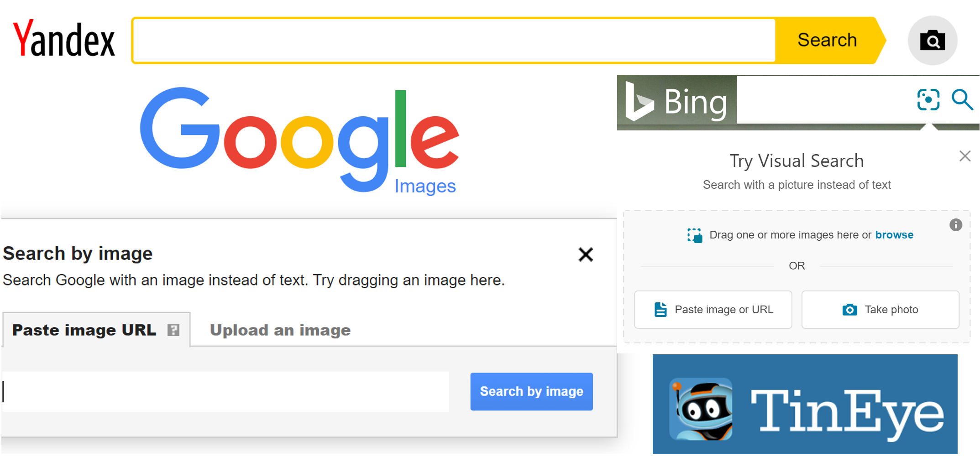
Task: Click the info icon in drop area
Action: click(956, 225)
